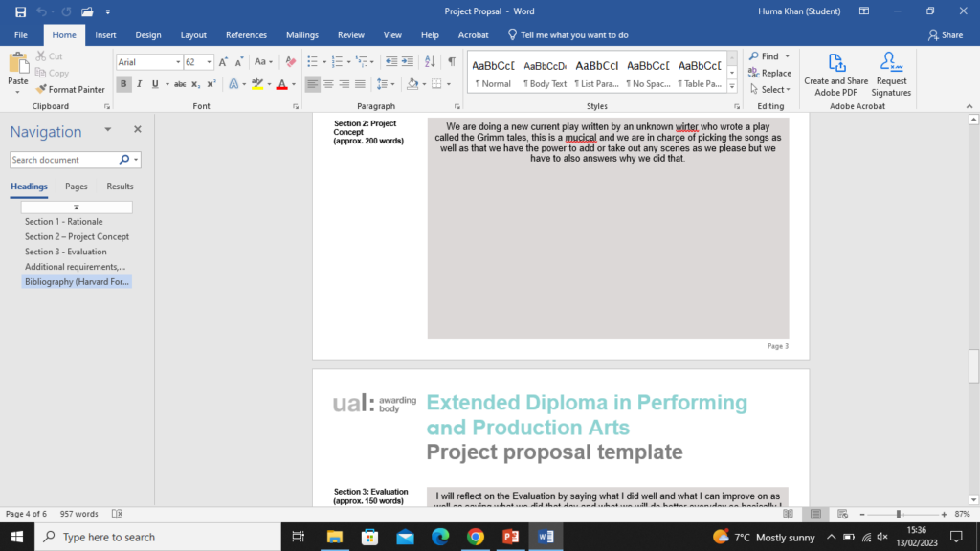980x551 pixels.
Task: Click the Grow Font Size icon
Action: [221, 62]
